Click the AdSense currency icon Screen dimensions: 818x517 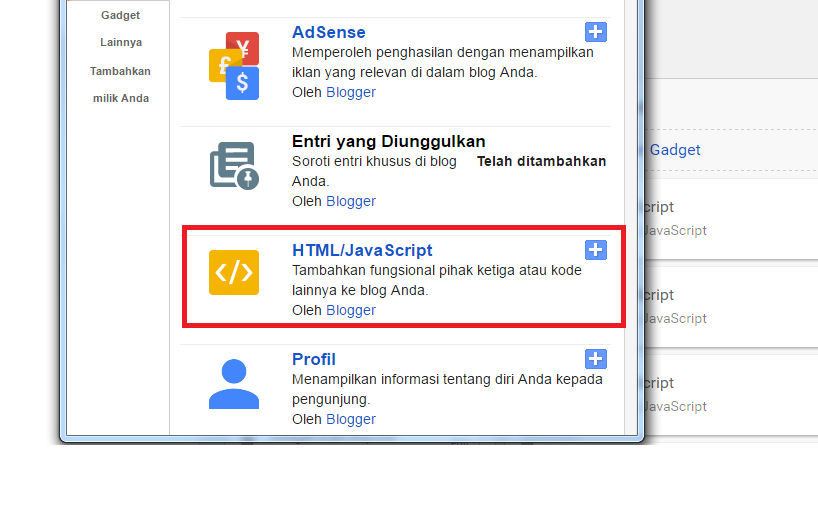(234, 66)
